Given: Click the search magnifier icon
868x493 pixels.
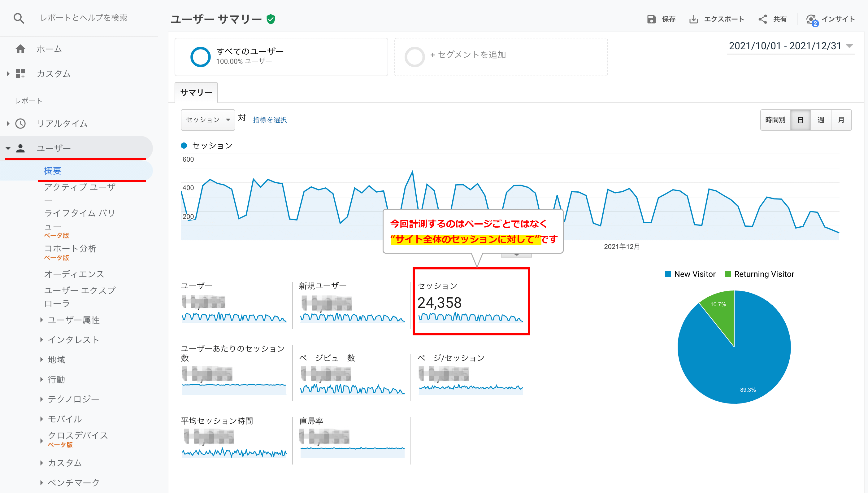Looking at the screenshot, I should [19, 18].
